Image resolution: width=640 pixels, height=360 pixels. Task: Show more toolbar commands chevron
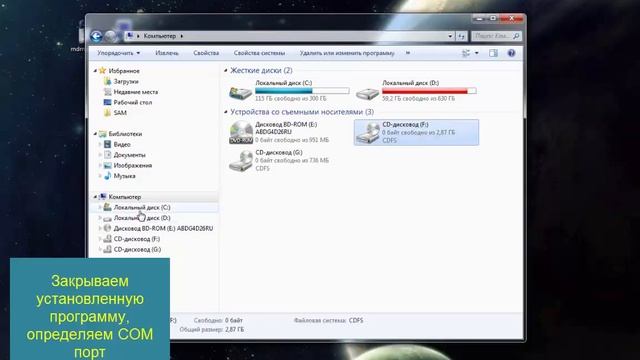tap(407, 53)
